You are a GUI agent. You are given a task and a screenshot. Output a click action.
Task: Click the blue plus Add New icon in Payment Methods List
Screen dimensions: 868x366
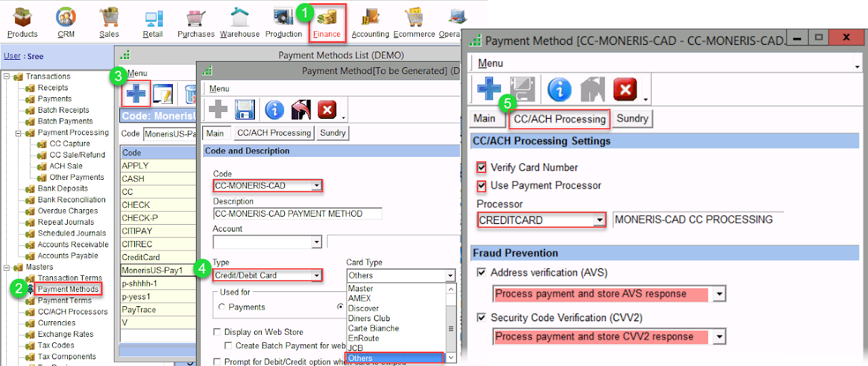137,94
